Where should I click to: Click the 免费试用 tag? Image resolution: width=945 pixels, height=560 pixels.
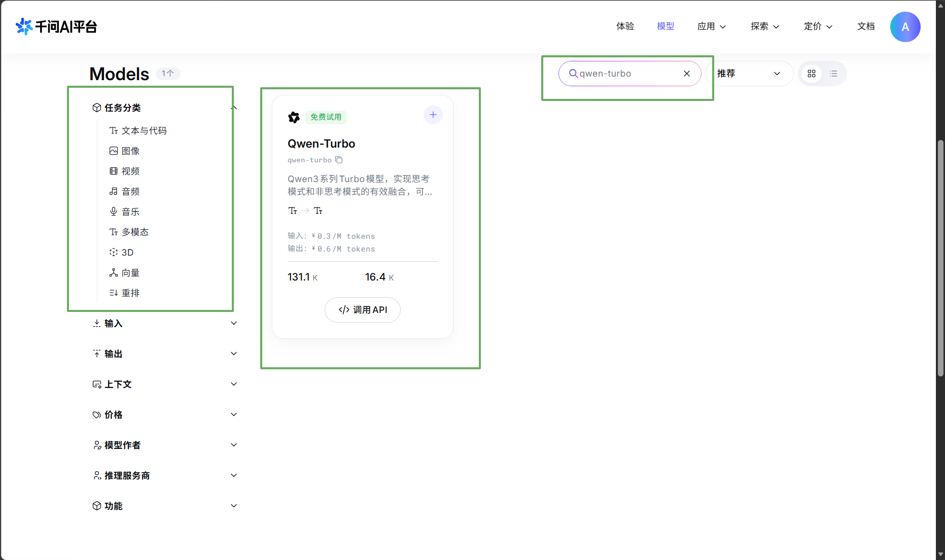coord(326,117)
